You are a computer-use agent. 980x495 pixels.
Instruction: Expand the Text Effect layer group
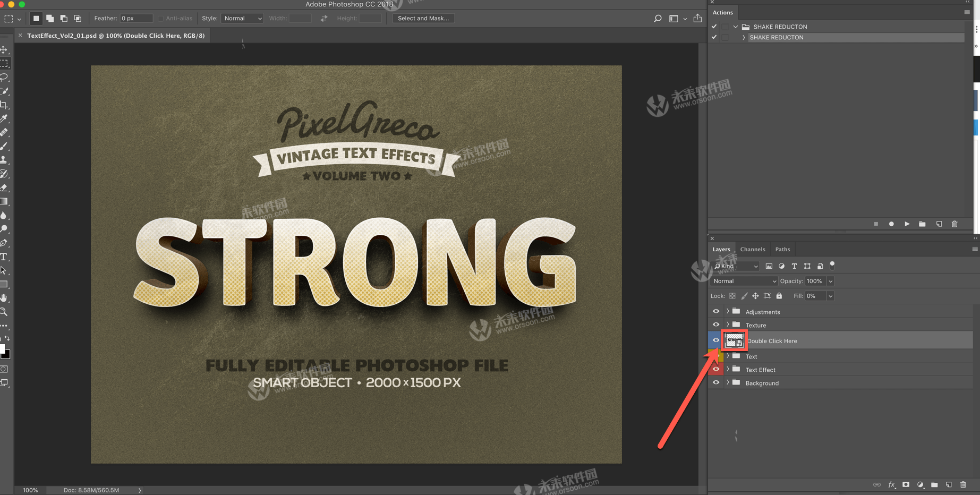pyautogui.click(x=728, y=369)
